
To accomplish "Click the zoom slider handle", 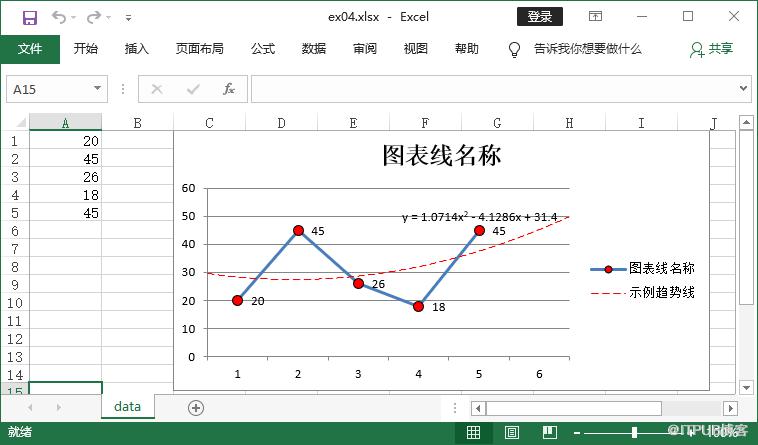I will click(634, 432).
